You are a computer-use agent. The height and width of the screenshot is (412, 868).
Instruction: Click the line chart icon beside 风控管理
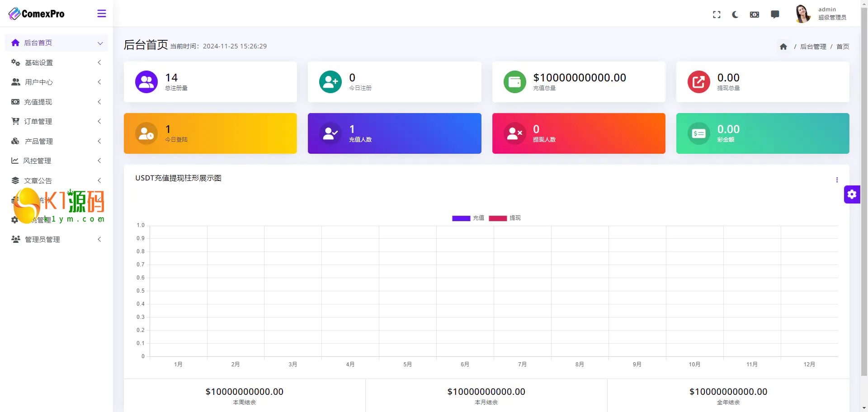15,161
